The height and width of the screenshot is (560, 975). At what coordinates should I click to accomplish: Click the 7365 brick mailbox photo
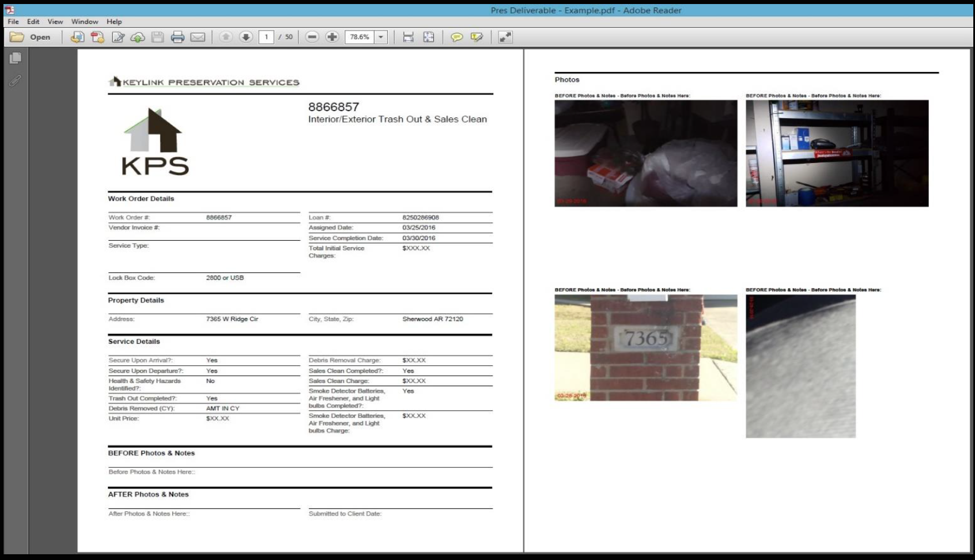pyautogui.click(x=645, y=347)
